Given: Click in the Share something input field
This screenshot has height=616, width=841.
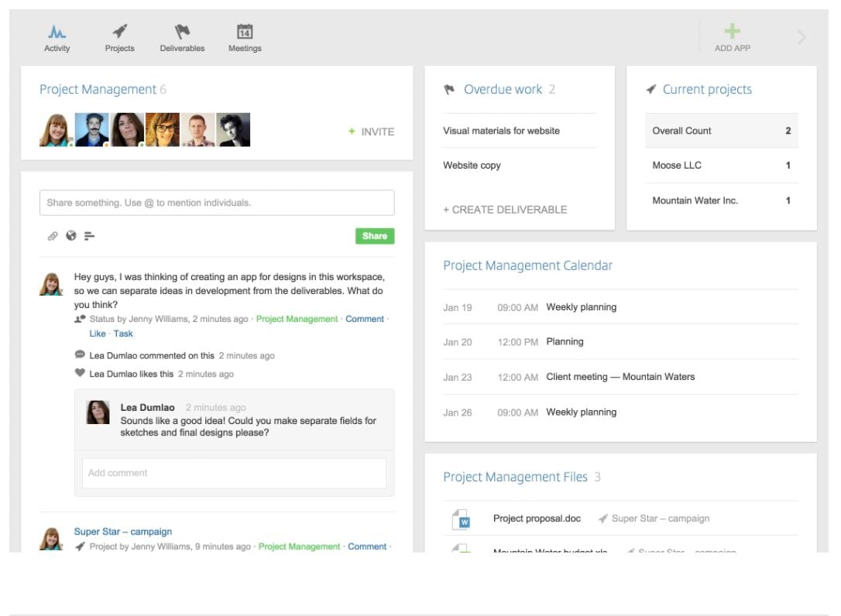Looking at the screenshot, I should 217,203.
